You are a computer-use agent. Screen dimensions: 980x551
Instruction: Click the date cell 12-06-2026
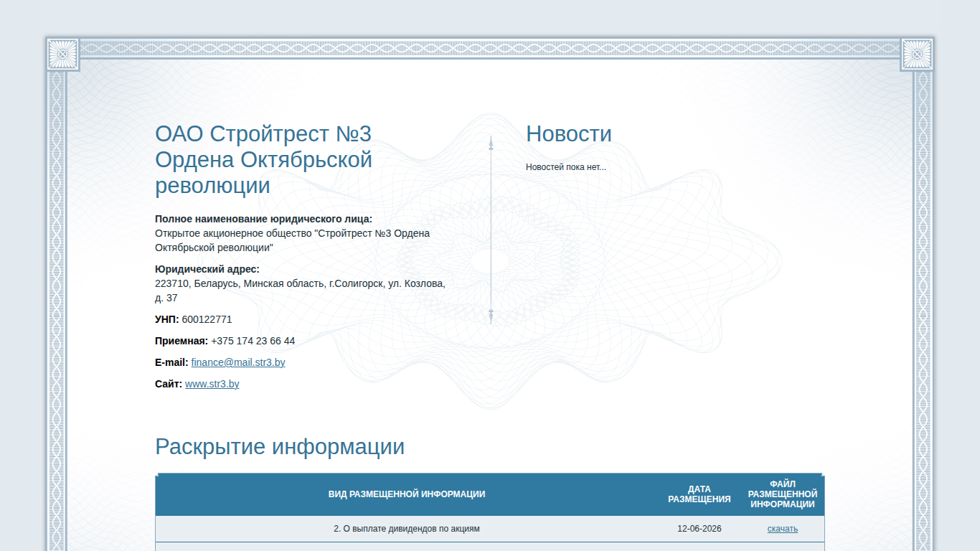699,529
